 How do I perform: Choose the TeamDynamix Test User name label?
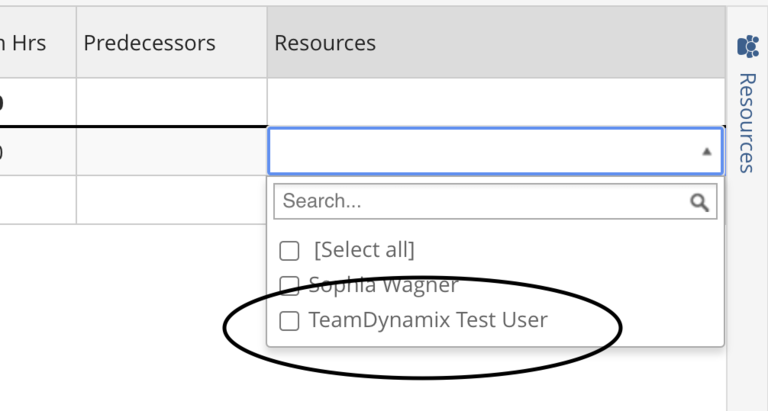pyautogui.click(x=428, y=321)
